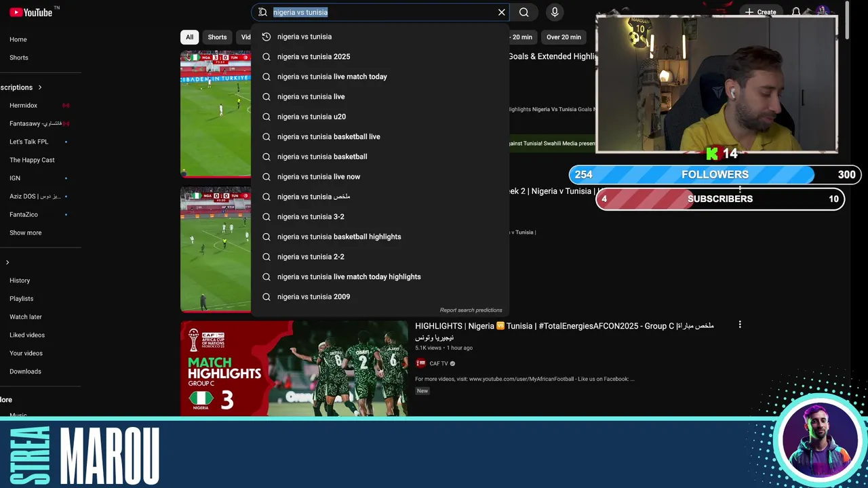The width and height of the screenshot is (868, 488).
Task: Open Shorts in sidebar
Action: tap(19, 58)
